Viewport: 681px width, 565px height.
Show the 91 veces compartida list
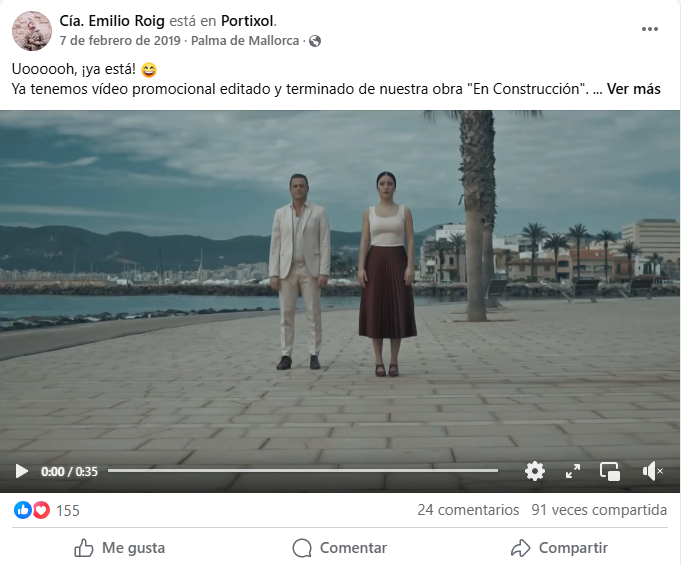tap(599, 510)
